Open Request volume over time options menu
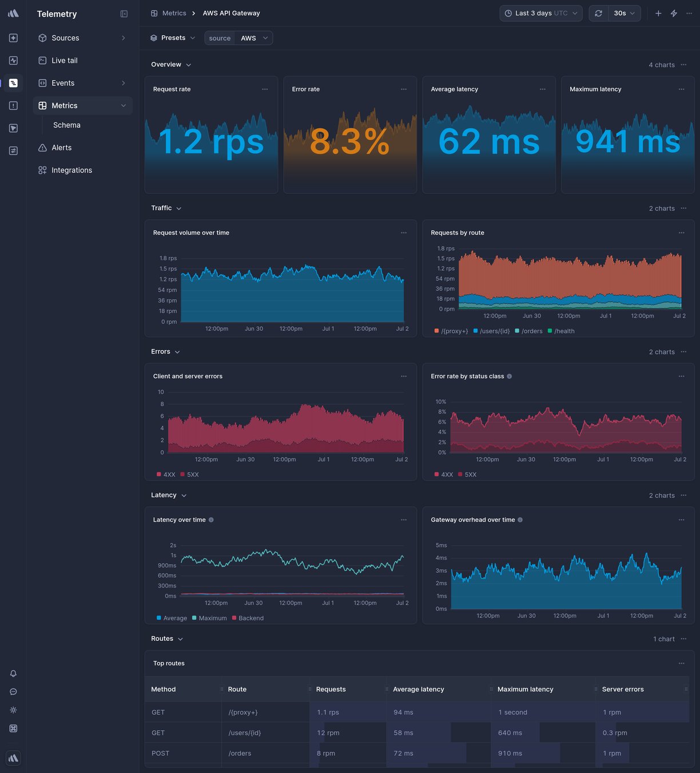 pyautogui.click(x=404, y=233)
